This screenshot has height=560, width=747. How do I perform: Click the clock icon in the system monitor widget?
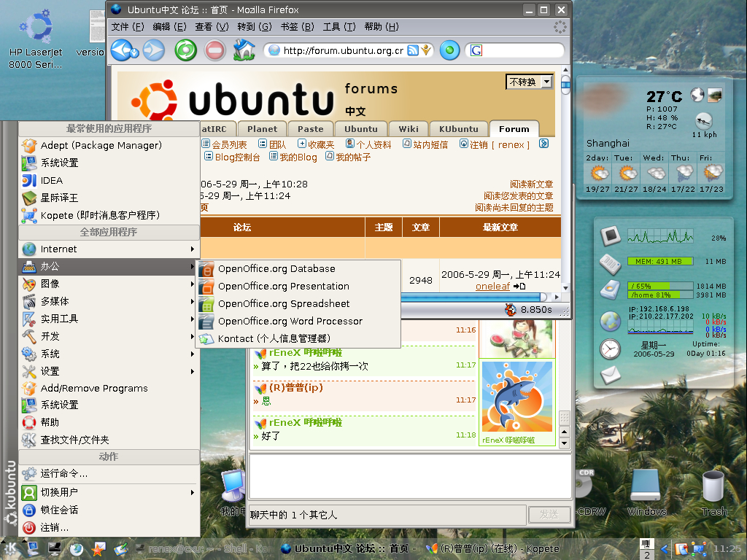610,349
